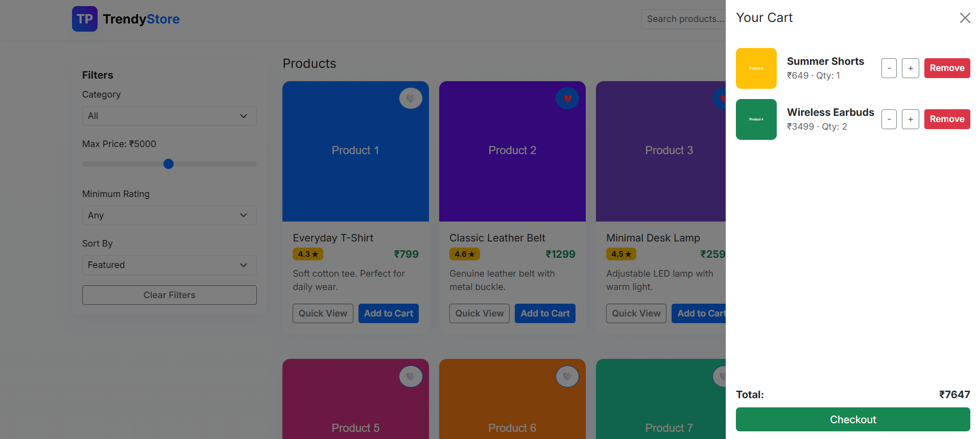Decrease Wireless Earbuds quantity with minus

(889, 119)
